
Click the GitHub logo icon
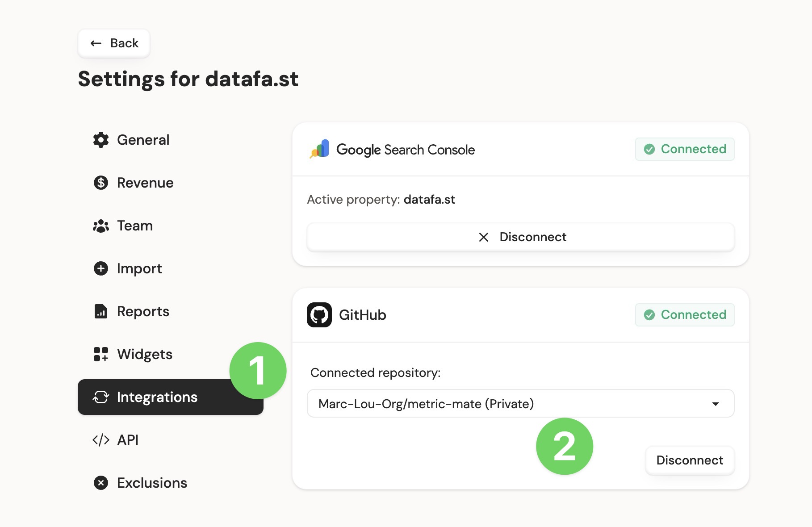point(319,315)
